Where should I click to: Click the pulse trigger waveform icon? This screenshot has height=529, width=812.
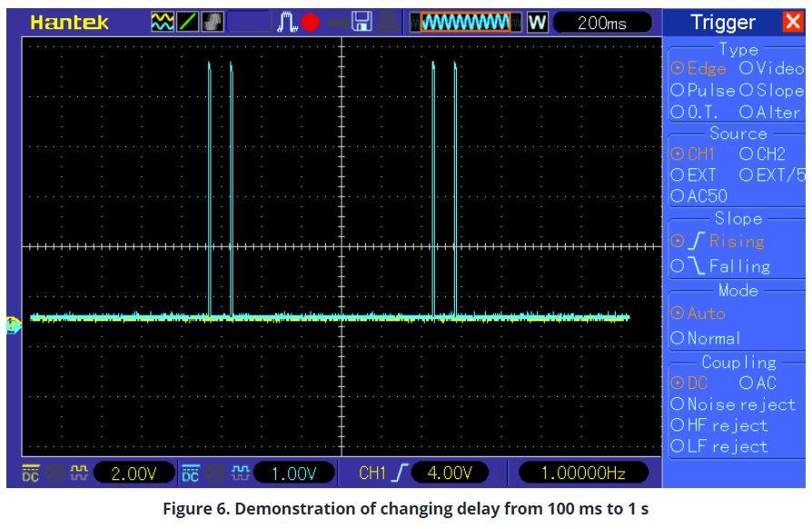286,23
